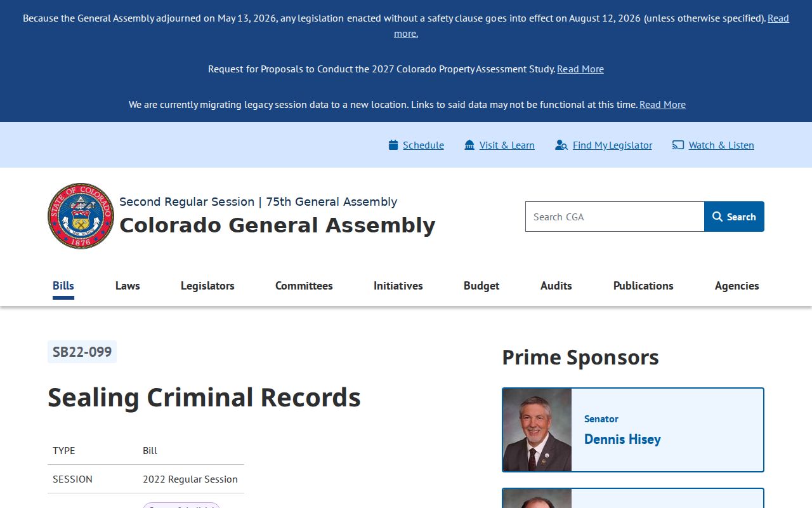Screen dimensions: 812x508
Task: Select Agencies in the main navigation
Action: pyautogui.click(x=737, y=286)
